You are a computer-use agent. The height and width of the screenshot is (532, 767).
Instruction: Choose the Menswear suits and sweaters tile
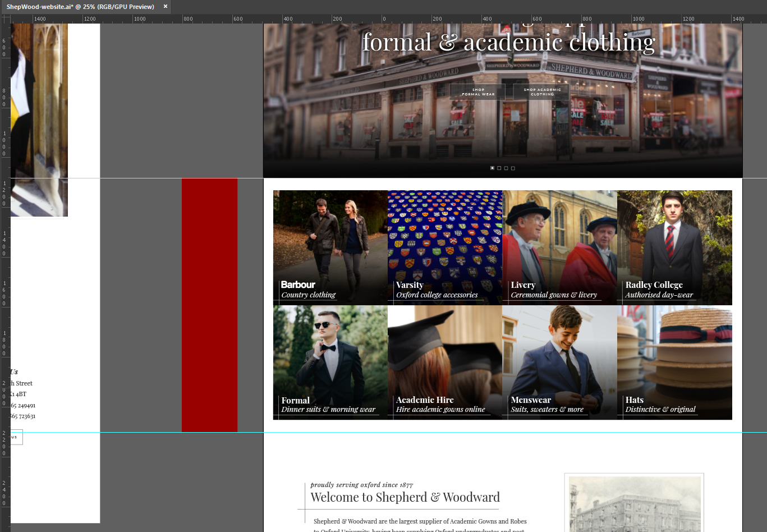[559, 363]
